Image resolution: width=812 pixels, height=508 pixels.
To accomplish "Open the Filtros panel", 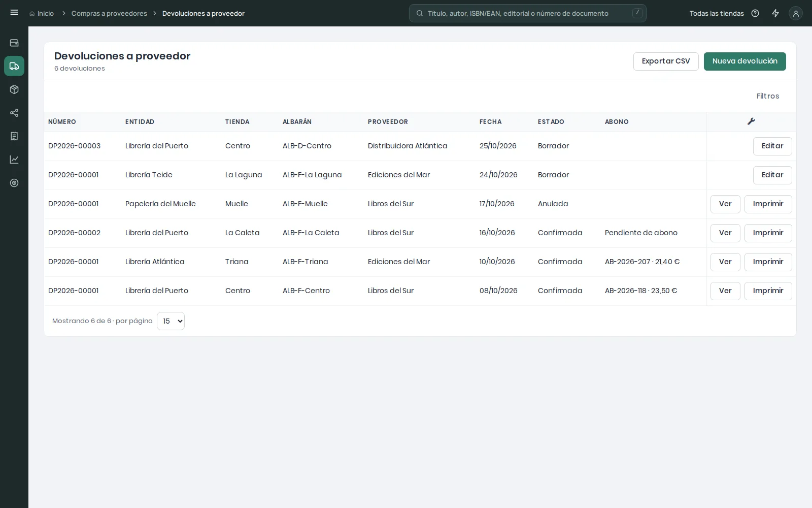I will pos(767,96).
